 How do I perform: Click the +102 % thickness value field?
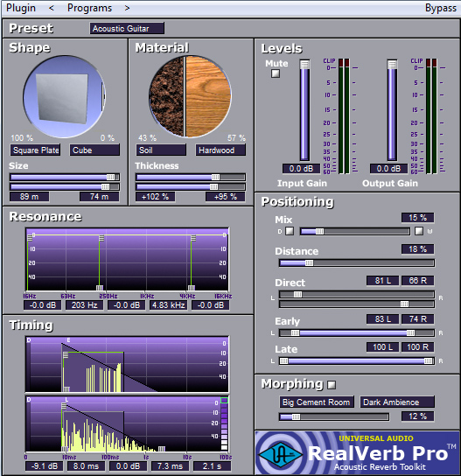tap(155, 196)
